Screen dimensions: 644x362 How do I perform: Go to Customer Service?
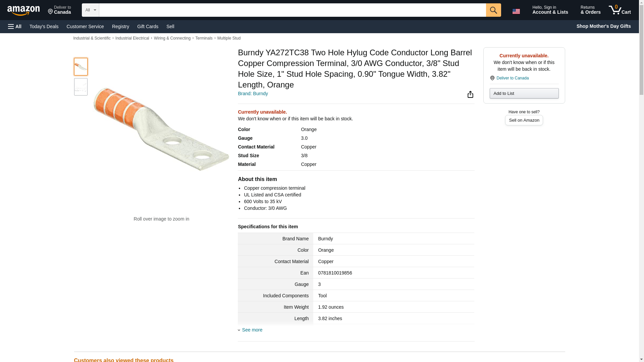(85, 26)
